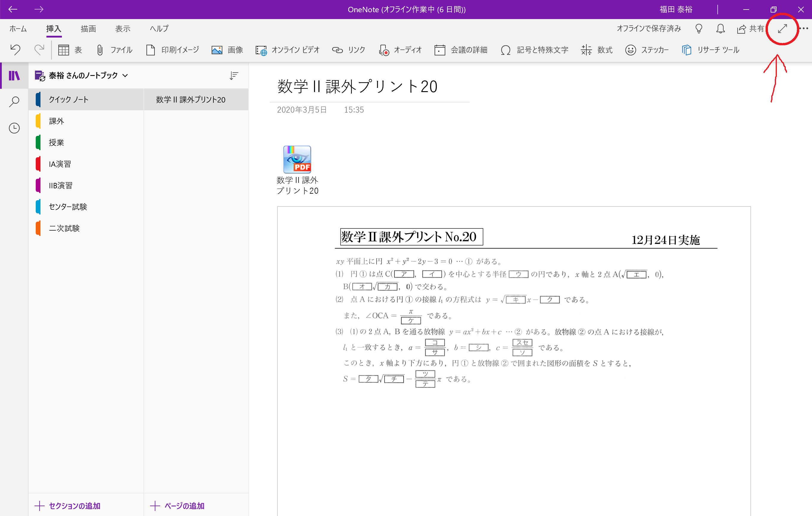
Task: Go back with the left arrow
Action: [x=13, y=10]
